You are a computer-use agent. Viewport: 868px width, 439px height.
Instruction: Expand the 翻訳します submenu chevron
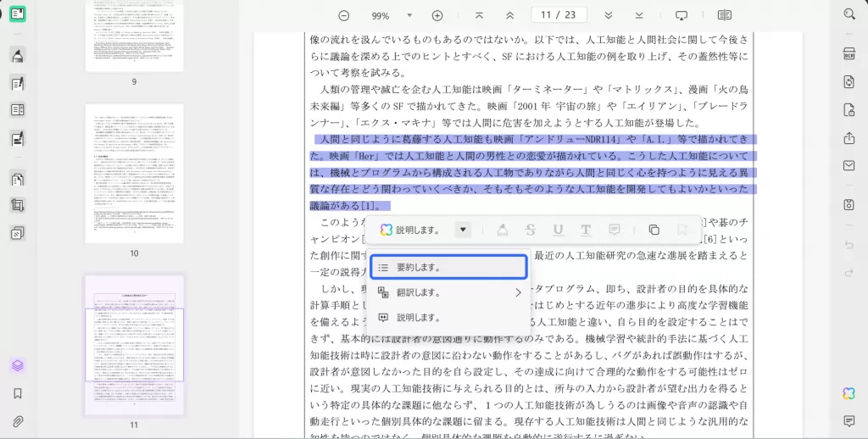(518, 292)
